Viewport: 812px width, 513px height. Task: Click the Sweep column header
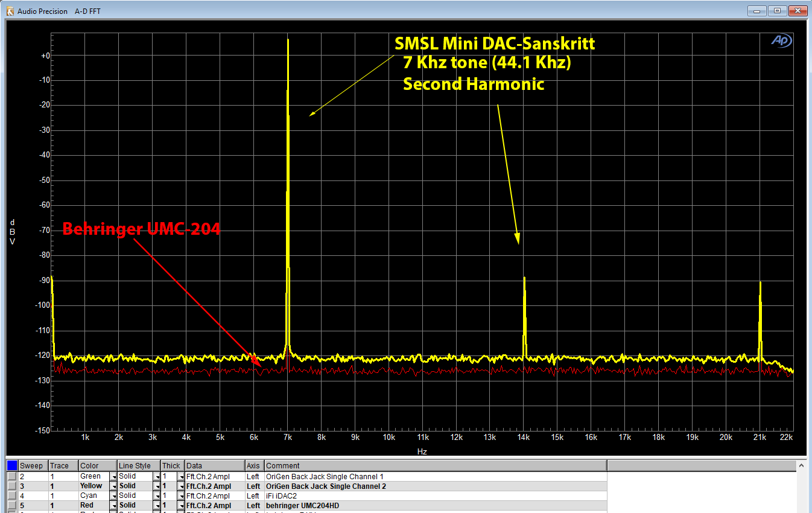tap(33, 465)
